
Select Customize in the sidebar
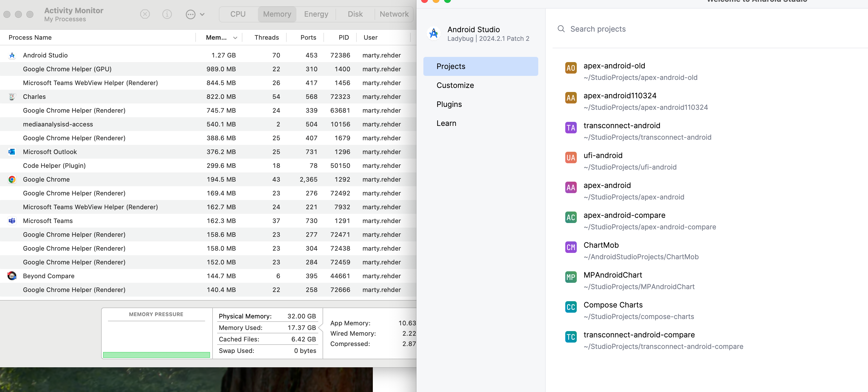coord(455,85)
